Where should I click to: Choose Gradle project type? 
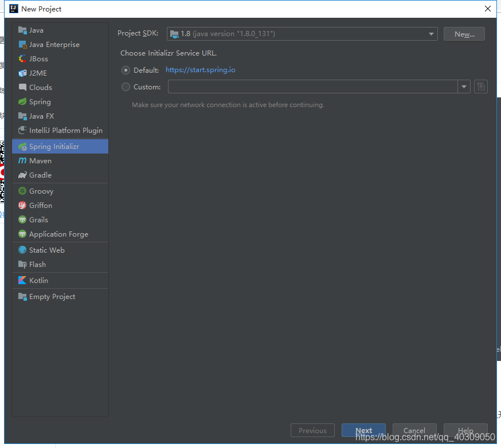pyautogui.click(x=60, y=175)
